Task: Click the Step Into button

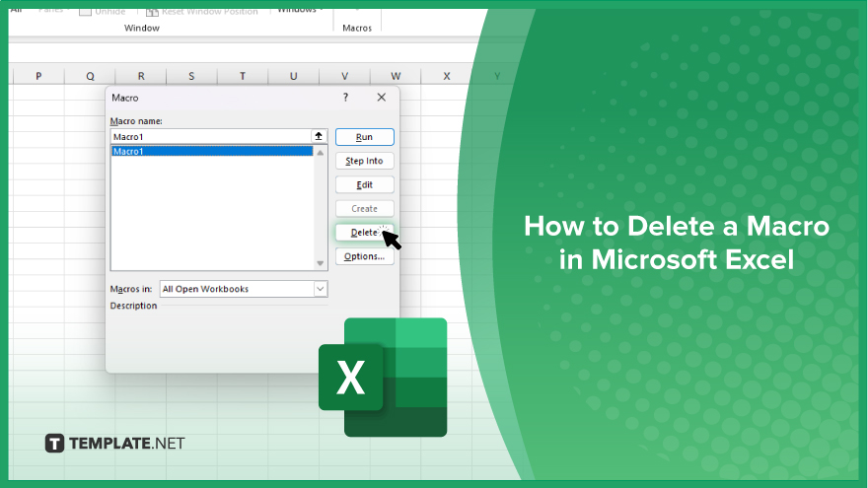Action: click(x=364, y=161)
